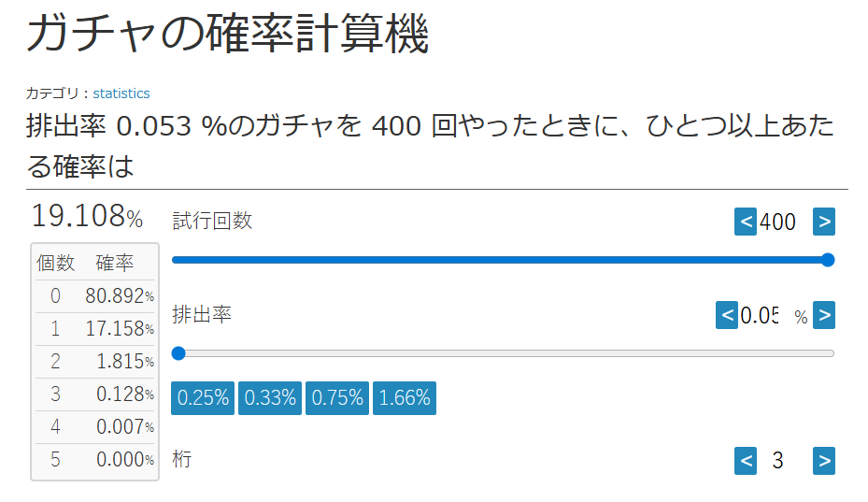Click the digits value 3 field
This screenshot has height=502, width=868.
point(778,460)
